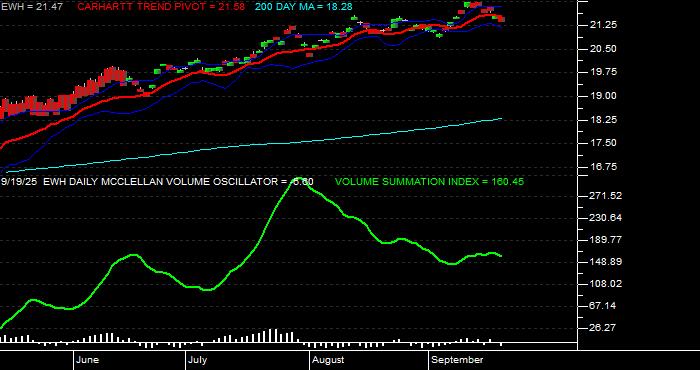
Task: Click the August label on time axis
Action: pos(328,360)
